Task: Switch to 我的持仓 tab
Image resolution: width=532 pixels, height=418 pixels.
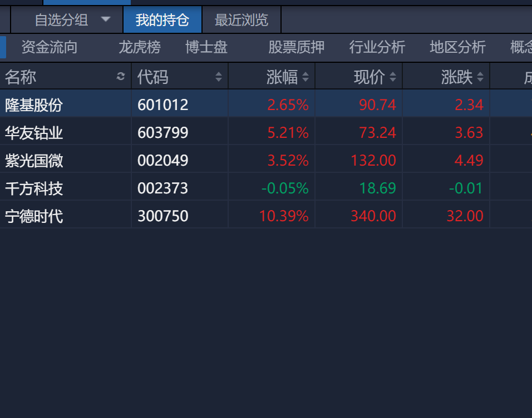Action: coord(162,20)
